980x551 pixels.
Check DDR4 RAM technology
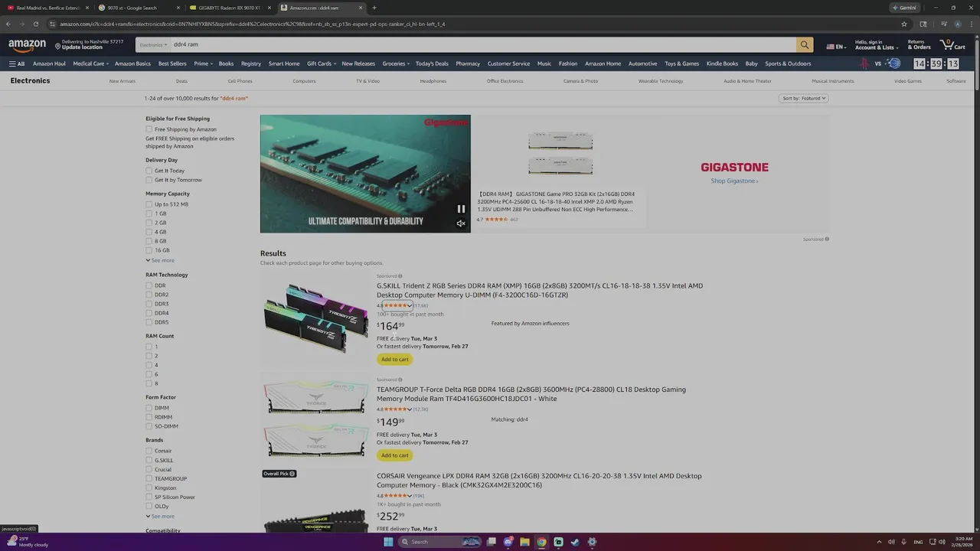click(x=149, y=313)
